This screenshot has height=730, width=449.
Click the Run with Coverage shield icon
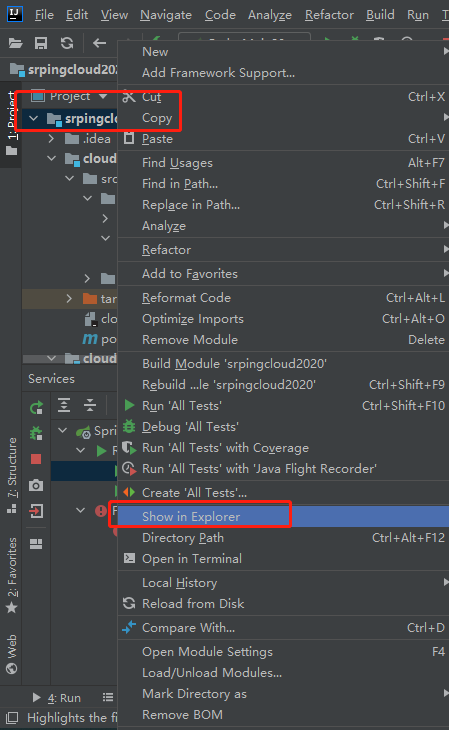pos(129,448)
